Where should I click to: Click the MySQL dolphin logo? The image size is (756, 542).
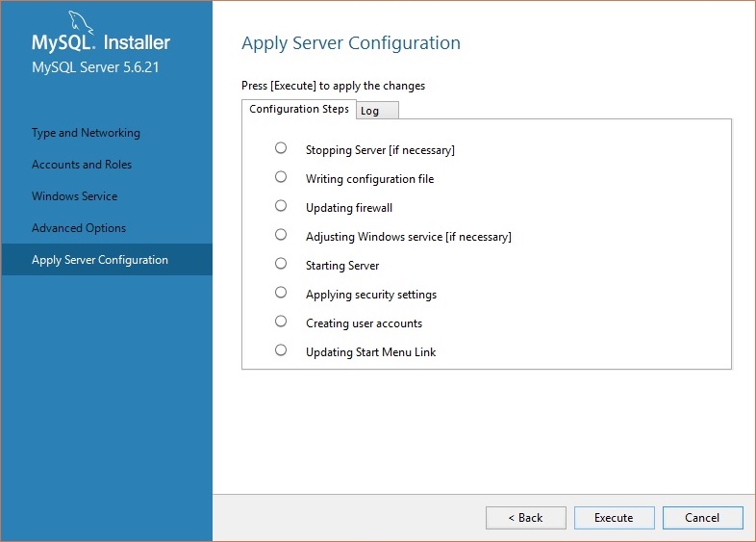pos(81,22)
